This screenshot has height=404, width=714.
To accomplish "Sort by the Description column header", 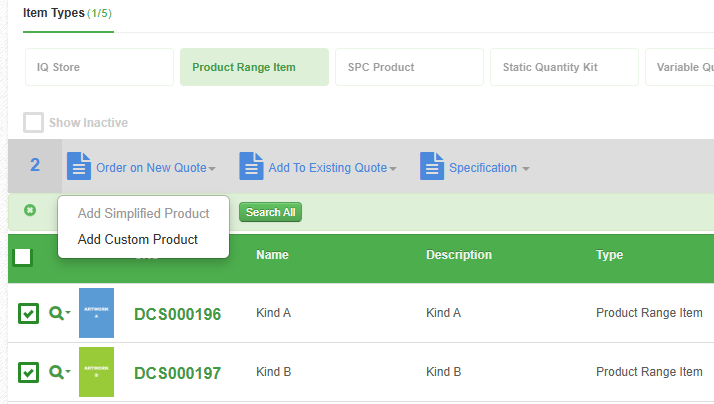I will pyautogui.click(x=459, y=255).
